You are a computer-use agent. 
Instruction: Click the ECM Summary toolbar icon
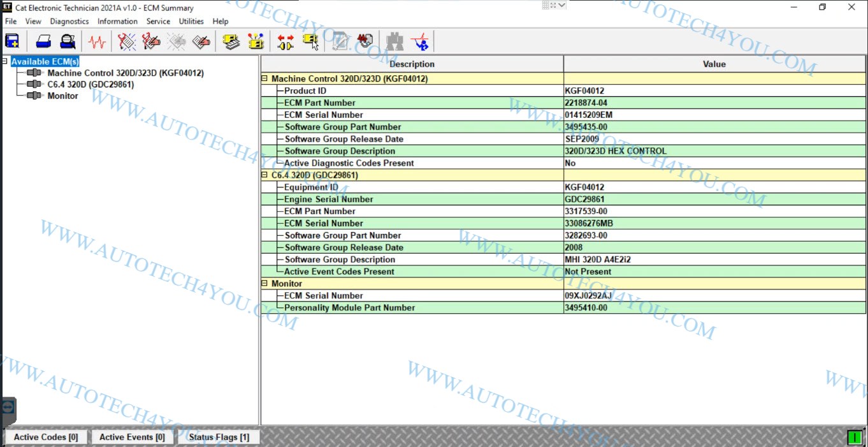coord(231,42)
